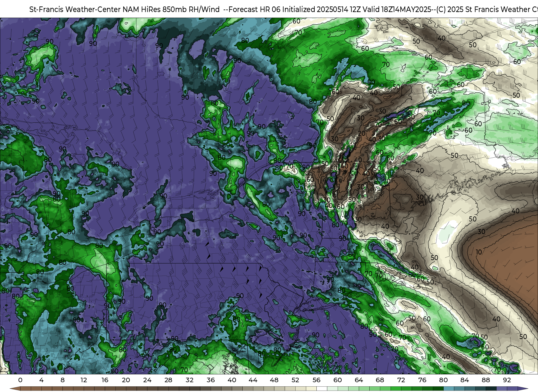Viewport: 538px width, 392px height.
Task: Click the colorbar label '72'
Action: (x=401, y=380)
